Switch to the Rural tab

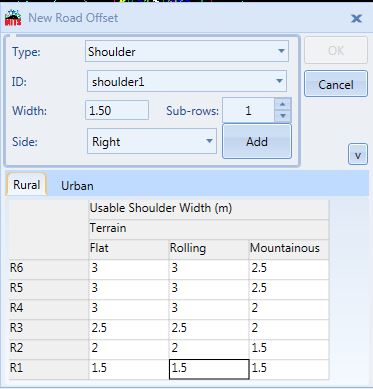[x=26, y=185]
